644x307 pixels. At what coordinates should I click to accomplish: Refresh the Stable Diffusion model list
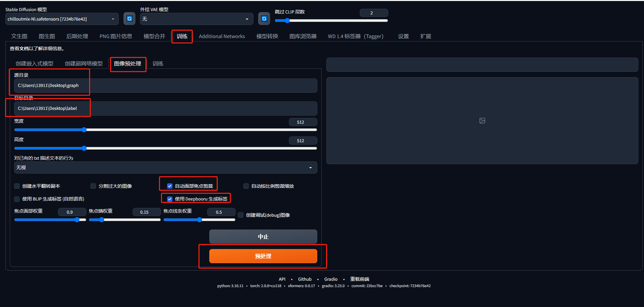point(129,19)
